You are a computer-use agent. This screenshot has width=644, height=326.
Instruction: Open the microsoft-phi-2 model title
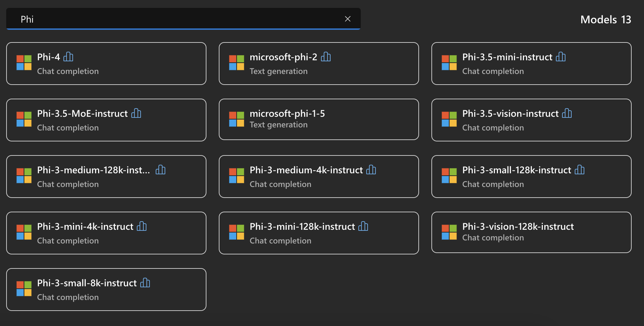[284, 57]
